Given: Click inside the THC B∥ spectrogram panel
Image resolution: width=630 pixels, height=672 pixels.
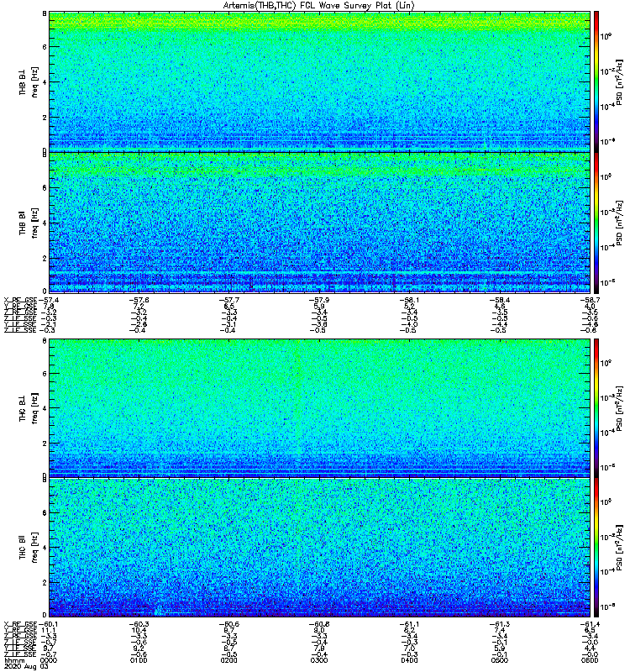Looking at the screenshot, I should point(319,548).
